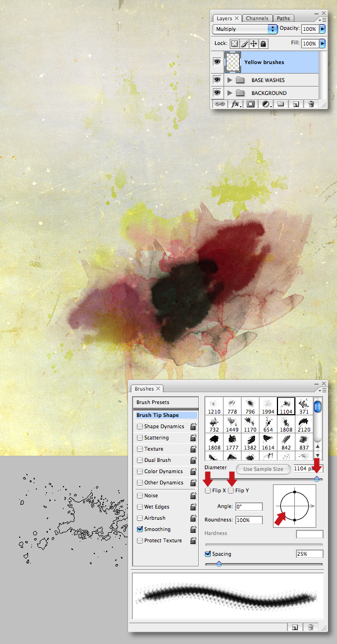
Task: Open the Opacity slider arrow
Action: click(322, 29)
